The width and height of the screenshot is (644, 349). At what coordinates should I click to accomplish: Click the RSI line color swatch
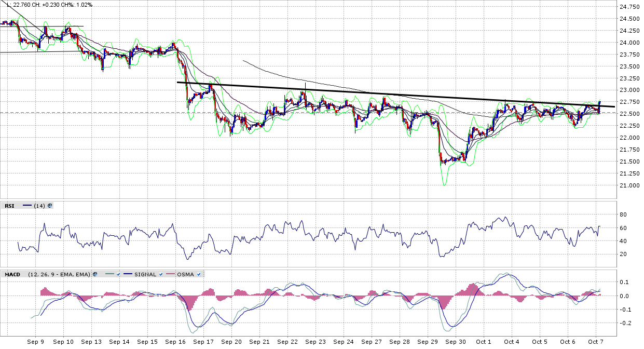coord(28,206)
